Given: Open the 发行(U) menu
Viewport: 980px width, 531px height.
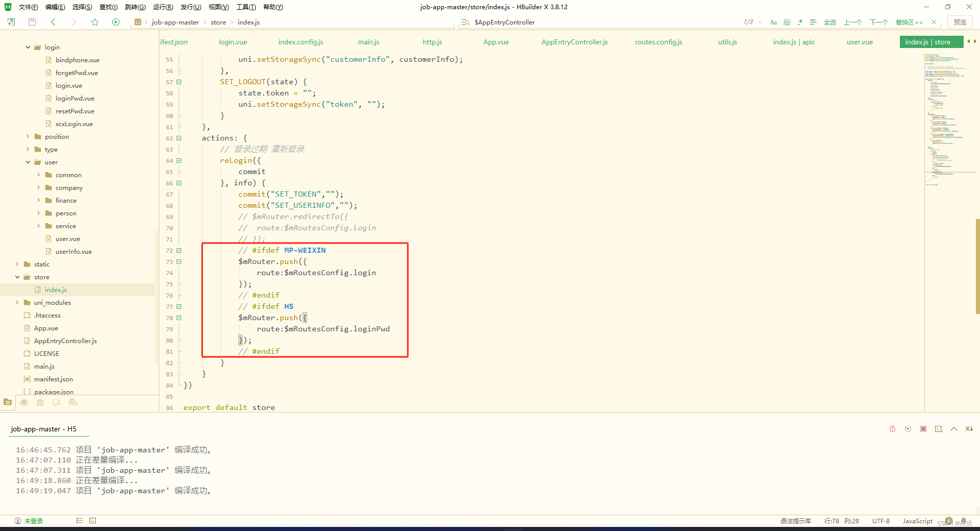Looking at the screenshot, I should coord(191,7).
